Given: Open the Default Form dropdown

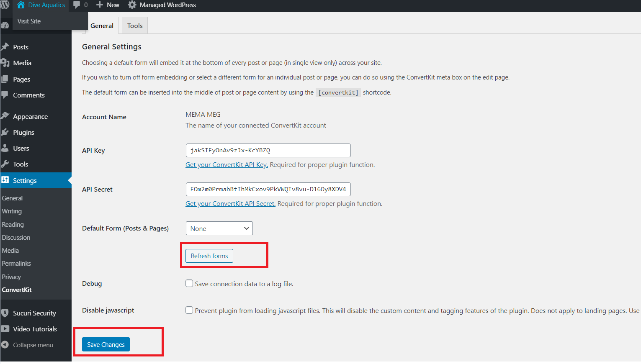Looking at the screenshot, I should click(x=219, y=228).
